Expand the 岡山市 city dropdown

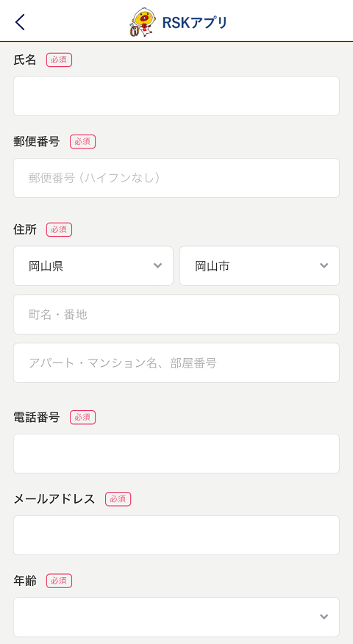click(260, 265)
